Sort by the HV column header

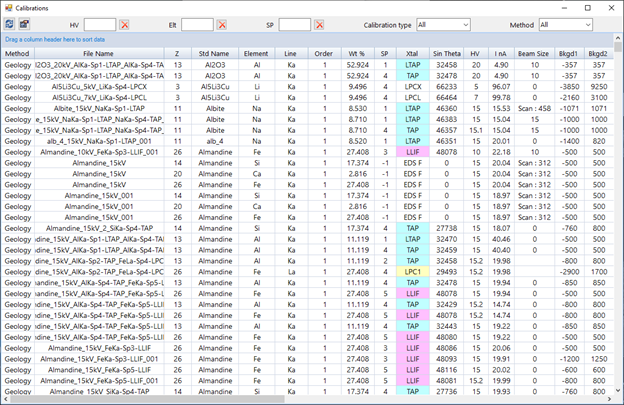point(475,53)
